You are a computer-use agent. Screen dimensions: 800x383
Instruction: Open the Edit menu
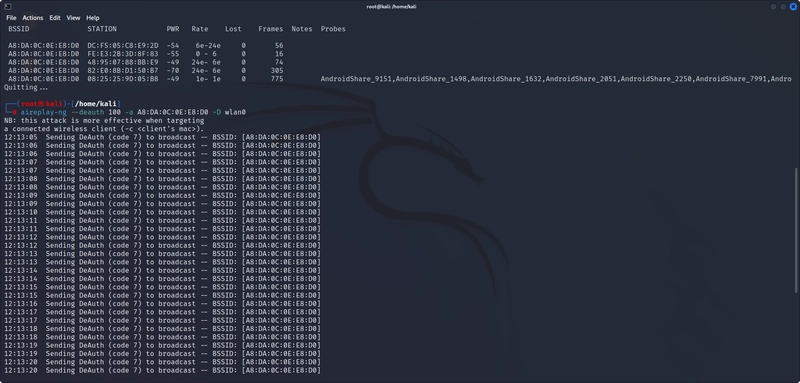[55, 18]
